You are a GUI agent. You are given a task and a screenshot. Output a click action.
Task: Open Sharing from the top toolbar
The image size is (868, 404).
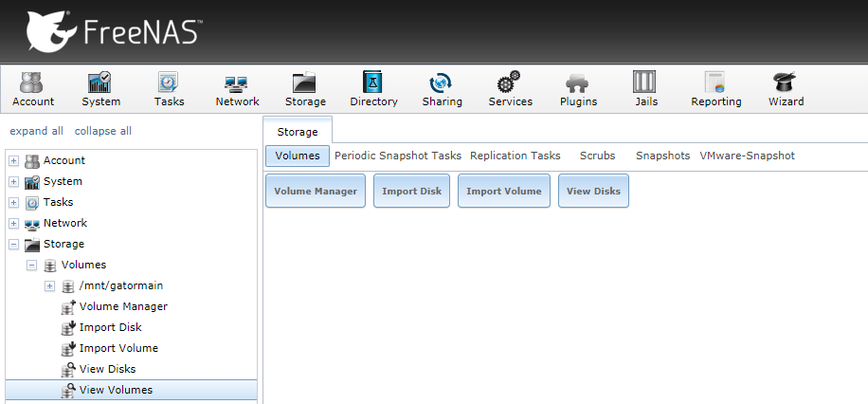(x=442, y=89)
